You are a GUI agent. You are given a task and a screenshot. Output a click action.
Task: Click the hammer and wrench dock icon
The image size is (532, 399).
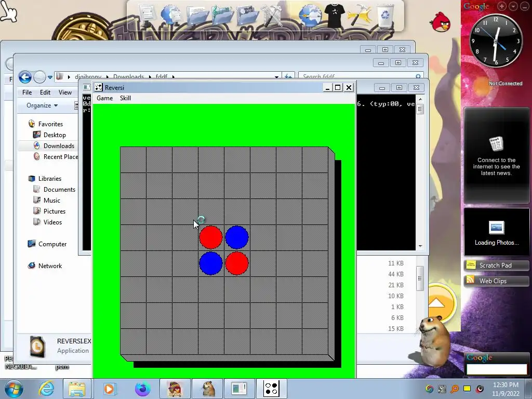[272, 15]
